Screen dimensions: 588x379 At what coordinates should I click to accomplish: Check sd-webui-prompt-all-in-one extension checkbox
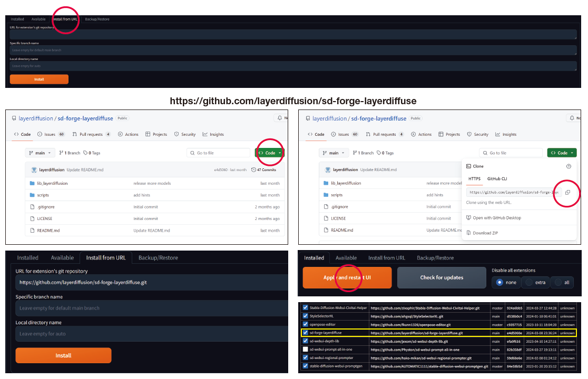(x=305, y=349)
